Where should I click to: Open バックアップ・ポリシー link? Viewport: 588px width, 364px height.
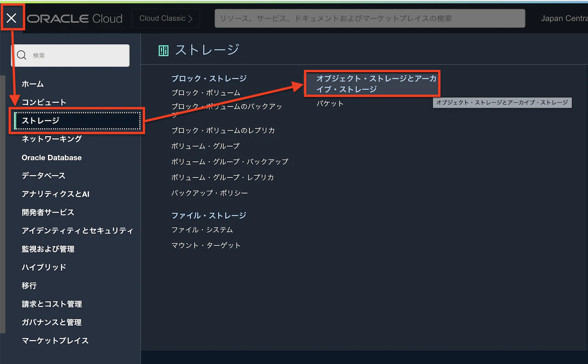coord(209,193)
